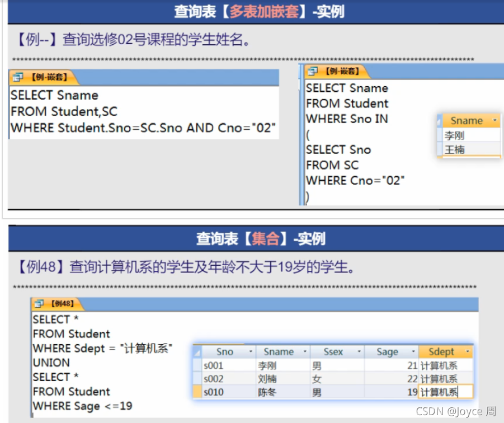Click row selector for s010 row

(197, 392)
